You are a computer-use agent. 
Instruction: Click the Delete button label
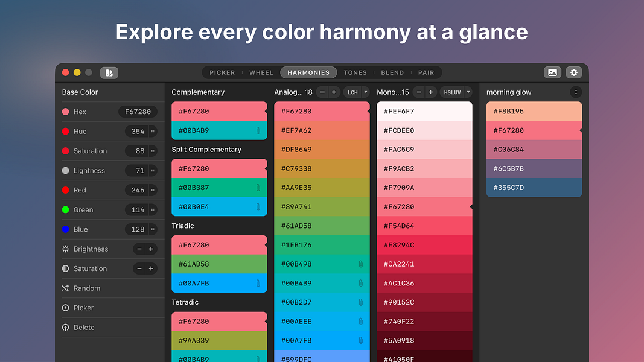click(x=84, y=328)
